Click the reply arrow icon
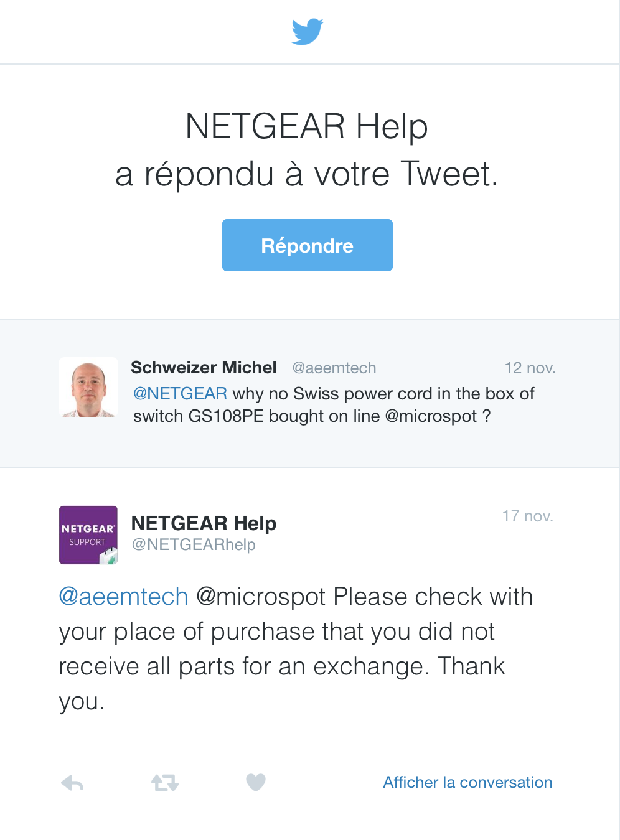Image resolution: width=620 pixels, height=840 pixels. point(72,783)
